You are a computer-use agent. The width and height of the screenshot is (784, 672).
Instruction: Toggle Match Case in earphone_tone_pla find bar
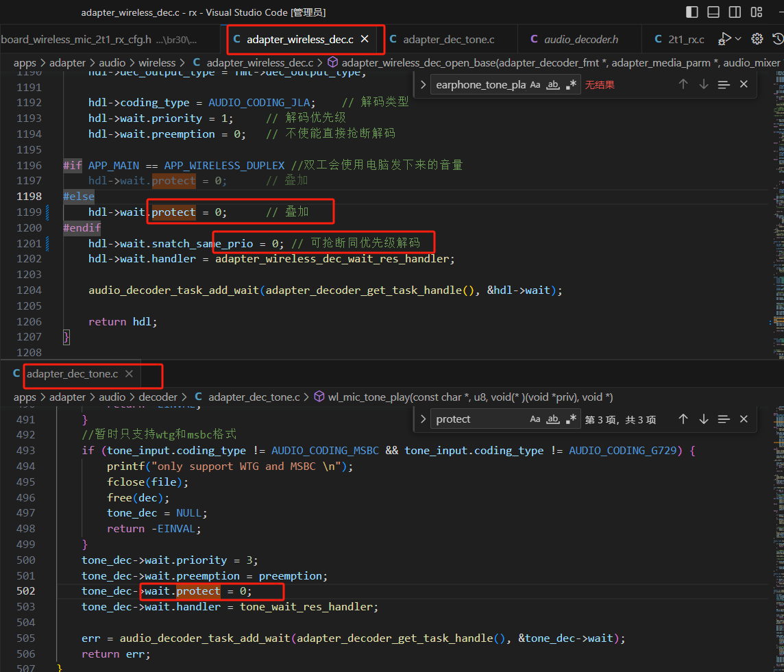535,85
